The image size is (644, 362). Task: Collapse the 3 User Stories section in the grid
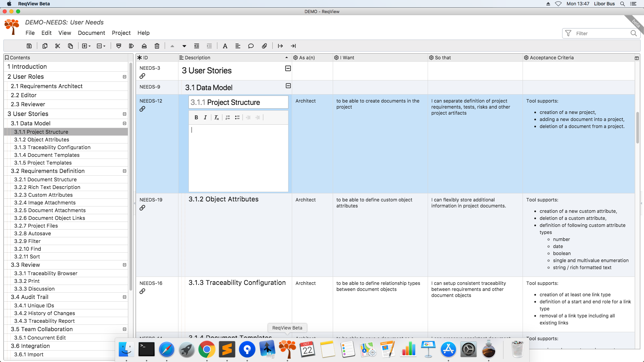point(288,68)
